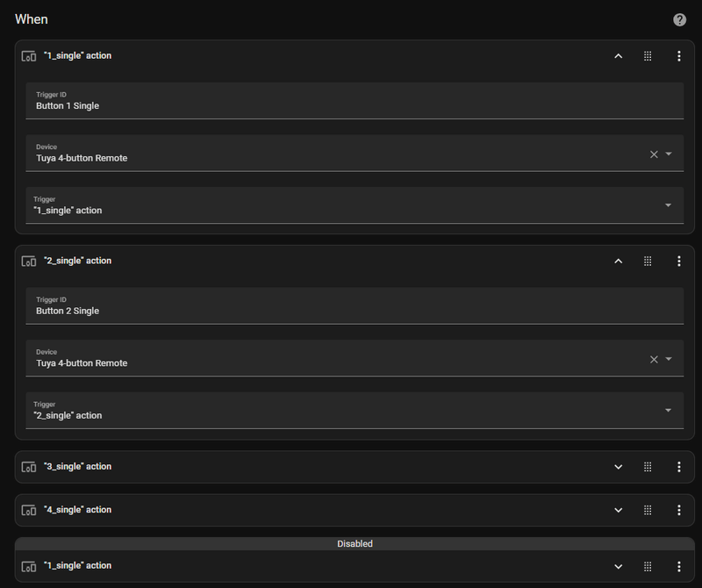Open Device dropdown in first trigger
Image resolution: width=702 pixels, height=588 pixels.
point(669,154)
